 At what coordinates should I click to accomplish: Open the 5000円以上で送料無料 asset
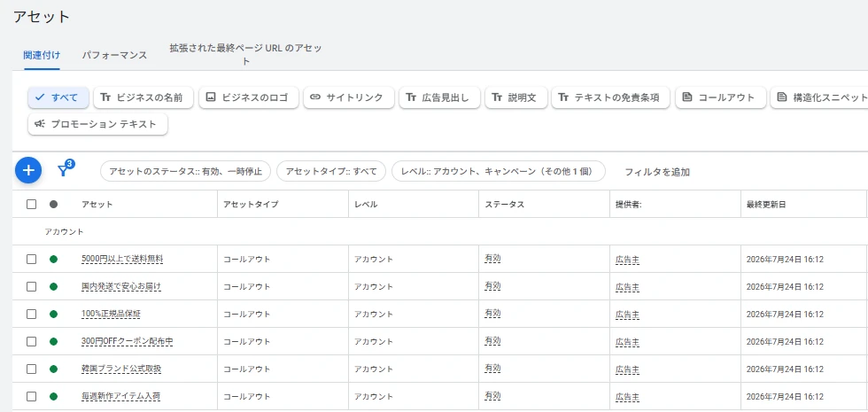point(122,259)
